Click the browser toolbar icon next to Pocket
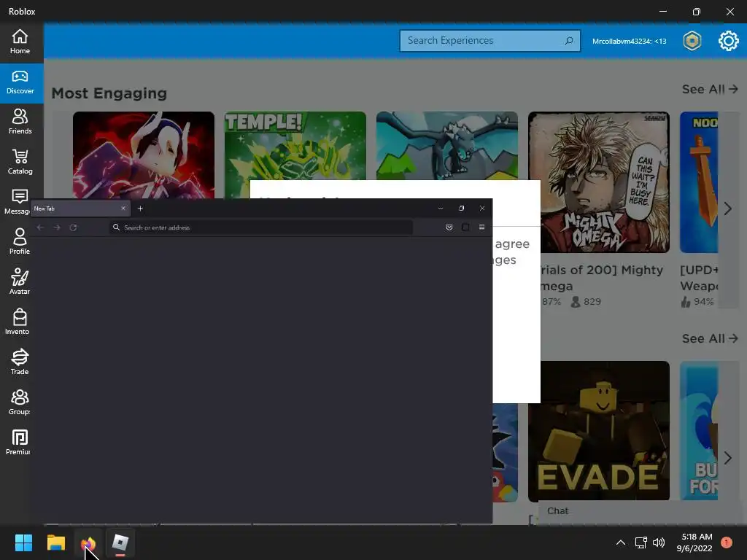The image size is (747, 560). click(465, 227)
